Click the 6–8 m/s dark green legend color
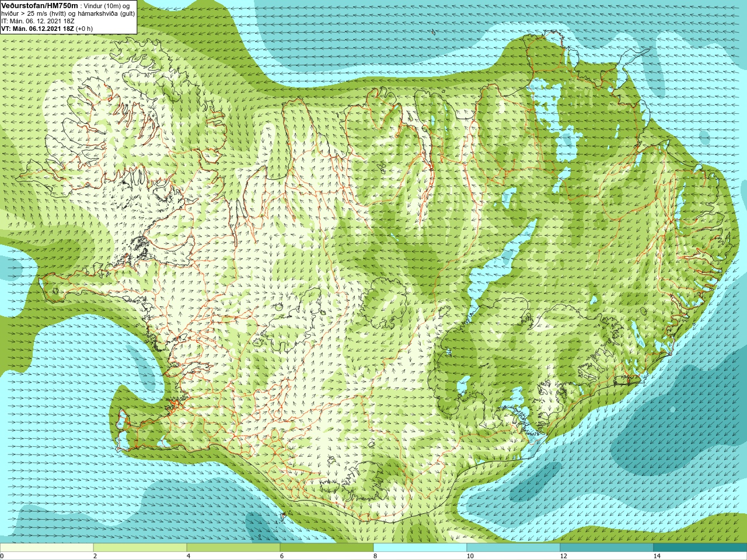The image size is (747, 560). [x=327, y=548]
